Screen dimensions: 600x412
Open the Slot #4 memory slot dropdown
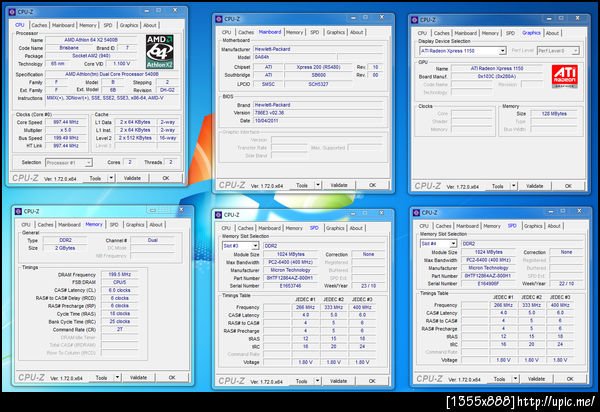(x=439, y=244)
